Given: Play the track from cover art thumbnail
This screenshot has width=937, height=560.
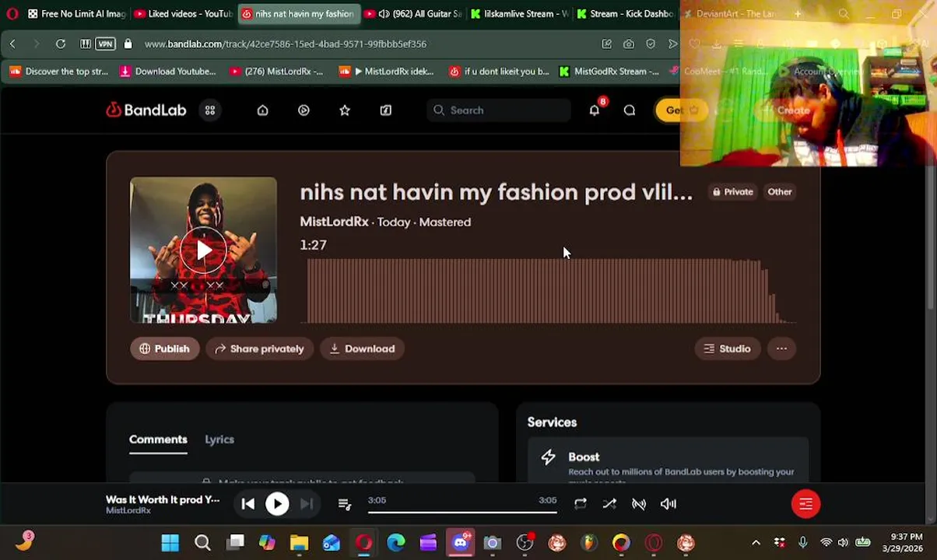Looking at the screenshot, I should 203,250.
